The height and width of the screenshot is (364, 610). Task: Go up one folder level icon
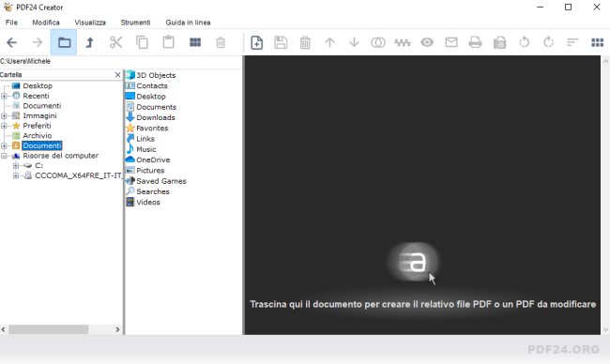(x=89, y=42)
